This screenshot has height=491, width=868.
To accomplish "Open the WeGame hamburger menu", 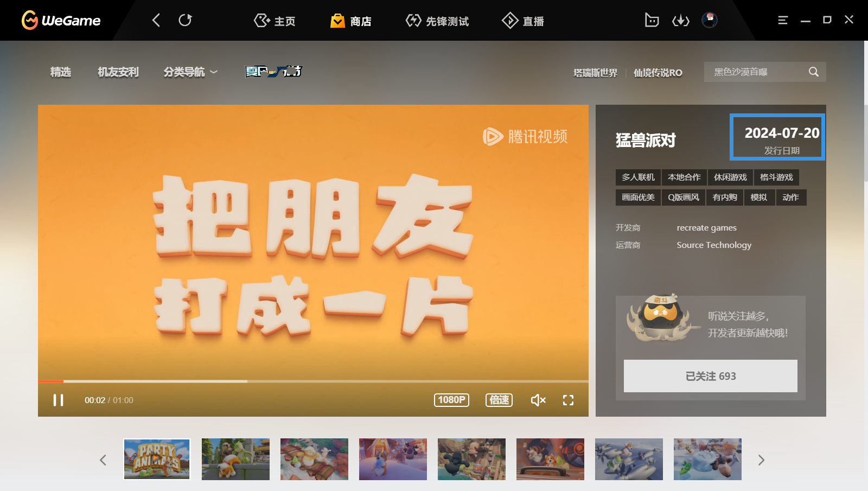I will (782, 20).
